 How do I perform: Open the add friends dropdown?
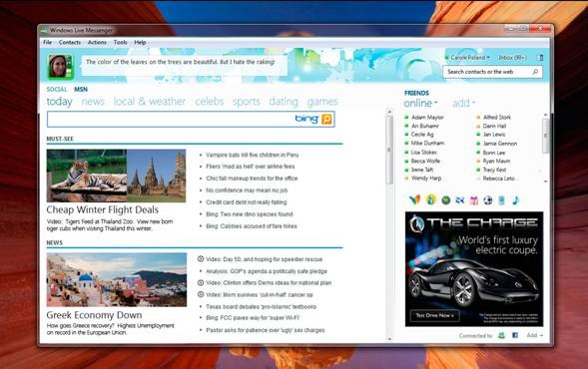(x=463, y=103)
